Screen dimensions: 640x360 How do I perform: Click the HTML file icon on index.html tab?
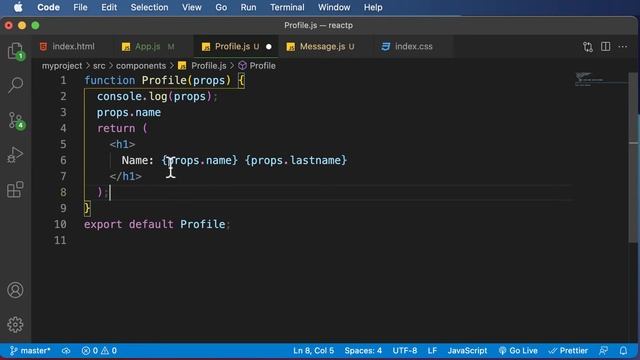[x=43, y=47]
